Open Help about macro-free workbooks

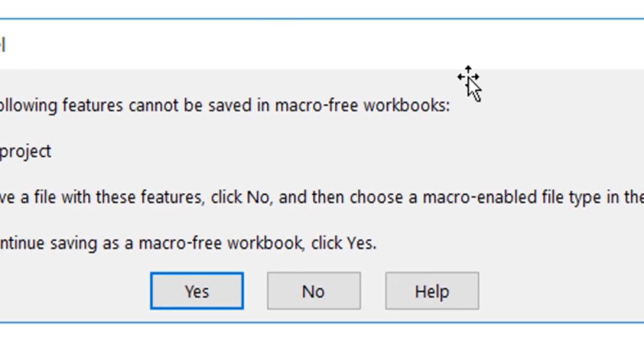(432, 291)
